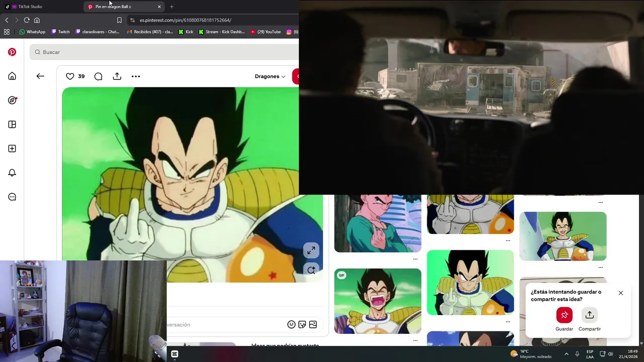Open the weather widget showing 16°C
644x362 pixels.
coord(531,354)
